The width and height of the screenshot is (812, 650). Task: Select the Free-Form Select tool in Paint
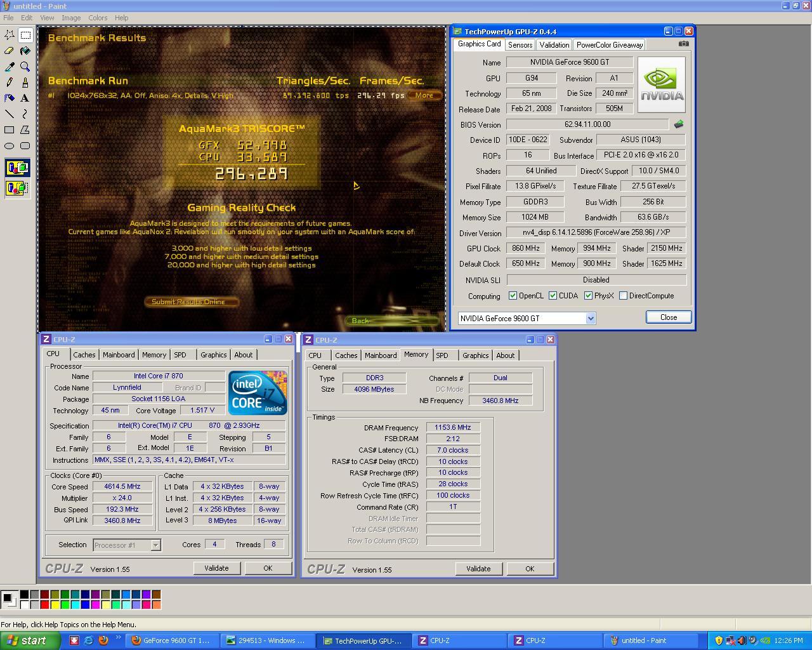pyautogui.click(x=10, y=35)
